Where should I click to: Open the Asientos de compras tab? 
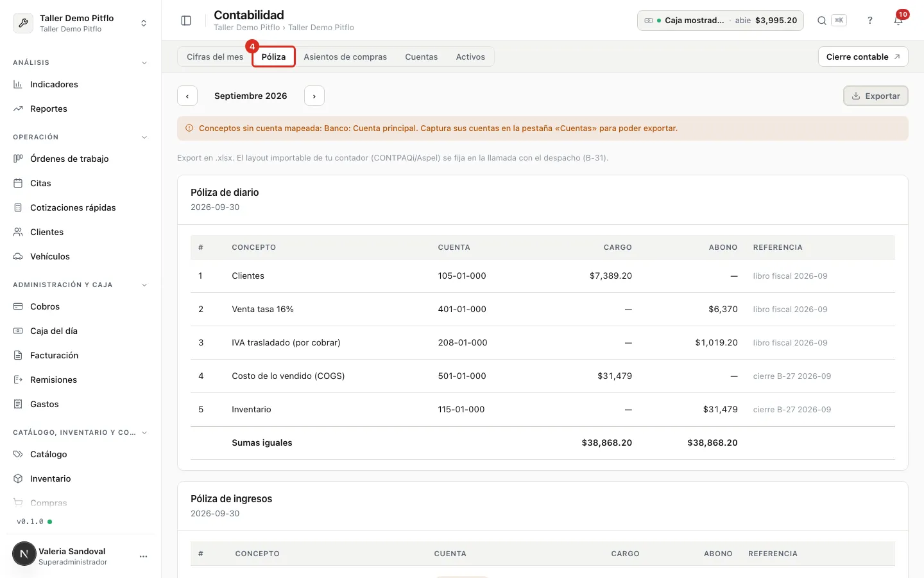coord(345,57)
